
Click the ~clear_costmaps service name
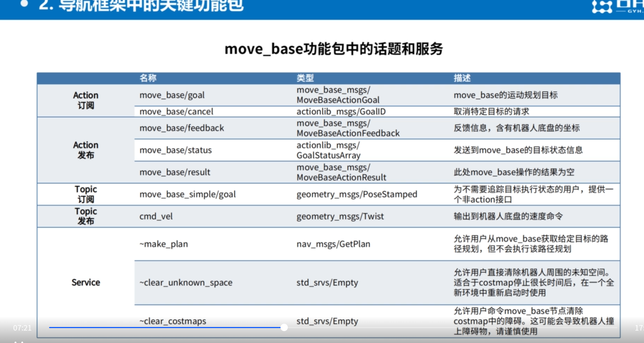173,321
